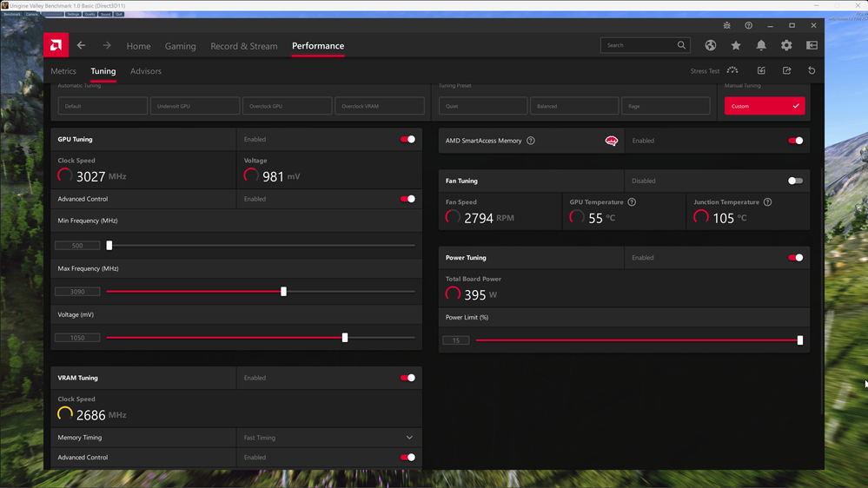Click the GPU Temperature help icon
Image resolution: width=868 pixels, height=488 pixels.
[632, 202]
